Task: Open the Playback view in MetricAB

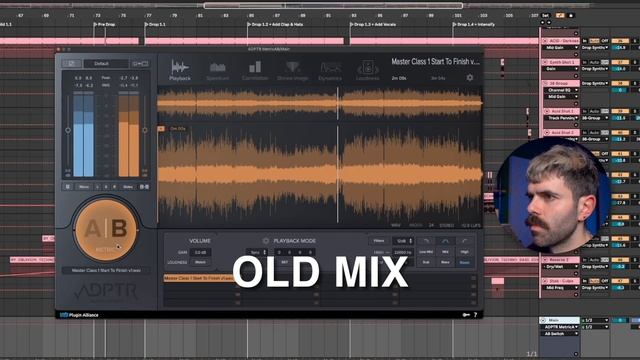Action: [x=180, y=70]
